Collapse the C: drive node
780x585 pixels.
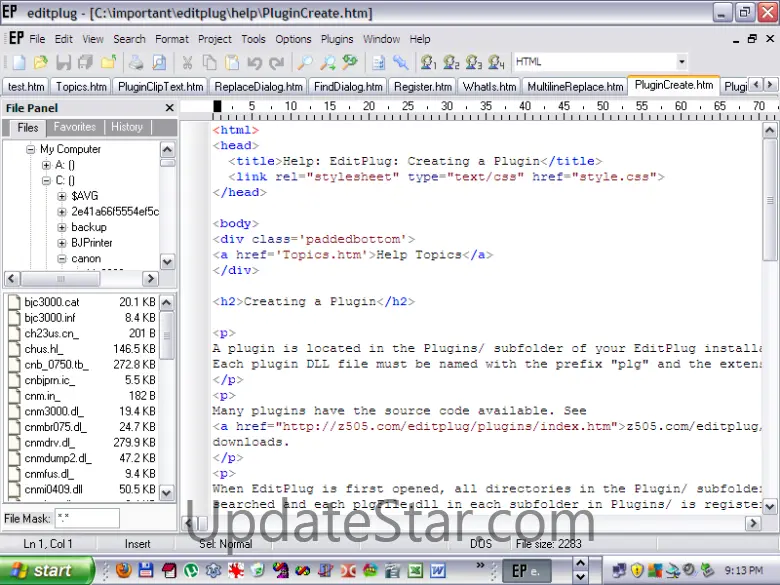[46, 180]
